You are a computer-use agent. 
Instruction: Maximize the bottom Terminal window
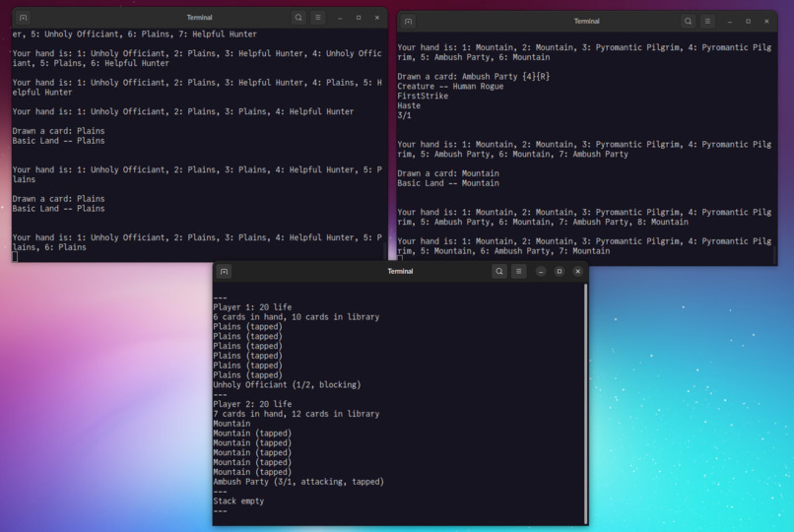559,271
